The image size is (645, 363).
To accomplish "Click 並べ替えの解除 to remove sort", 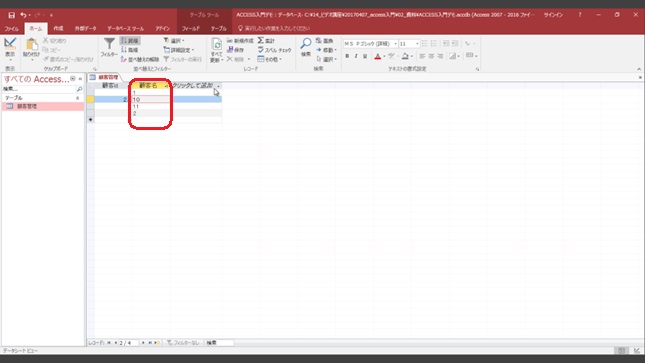I will coord(140,59).
